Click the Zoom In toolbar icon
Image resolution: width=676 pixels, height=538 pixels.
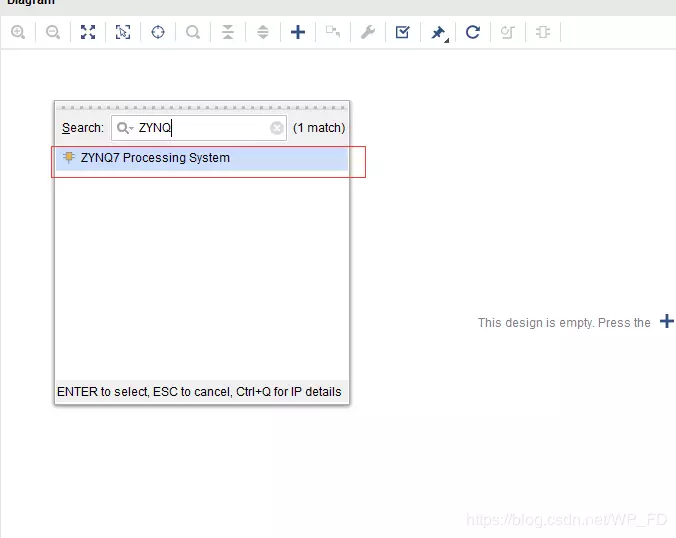[x=18, y=32]
